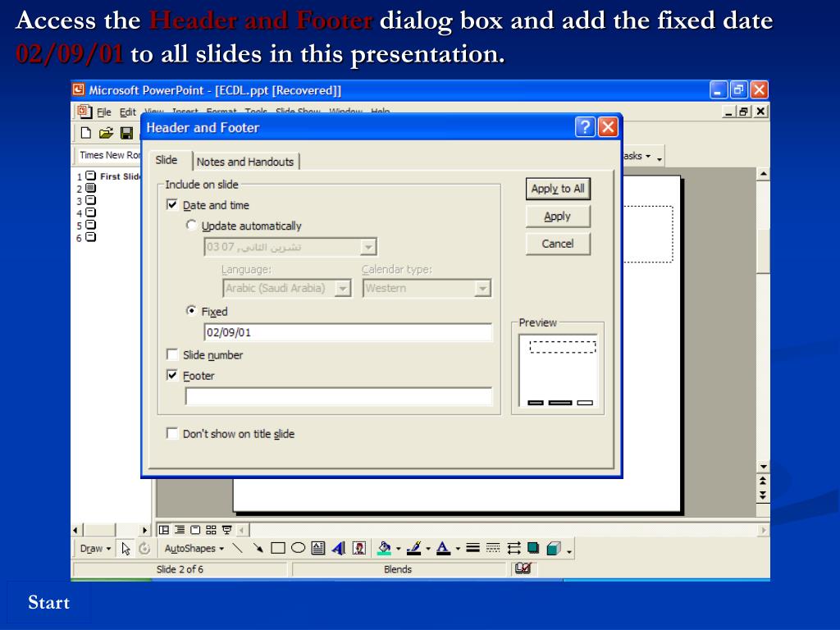840x630 pixels.
Task: Select the Arrow drawing tool
Action: coord(258,548)
